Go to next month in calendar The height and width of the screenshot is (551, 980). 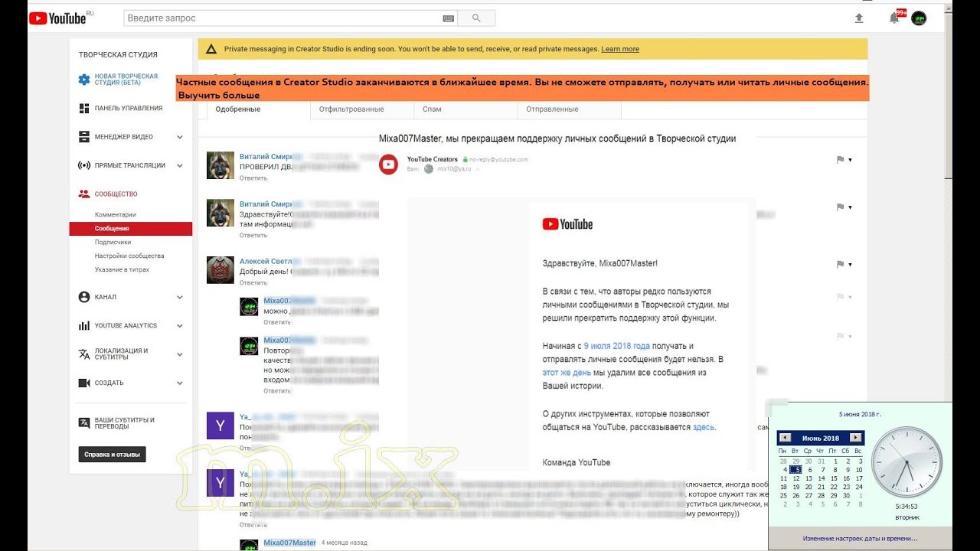[x=856, y=438]
